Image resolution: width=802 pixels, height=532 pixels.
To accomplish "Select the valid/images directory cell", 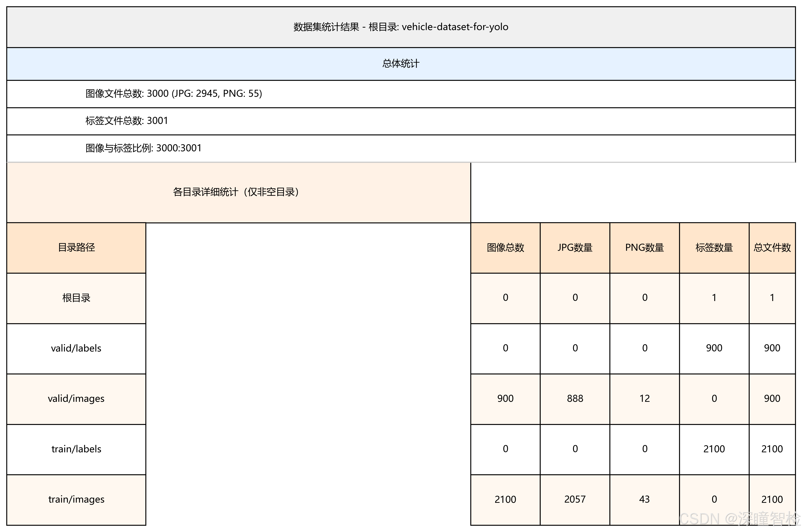I will pos(76,398).
